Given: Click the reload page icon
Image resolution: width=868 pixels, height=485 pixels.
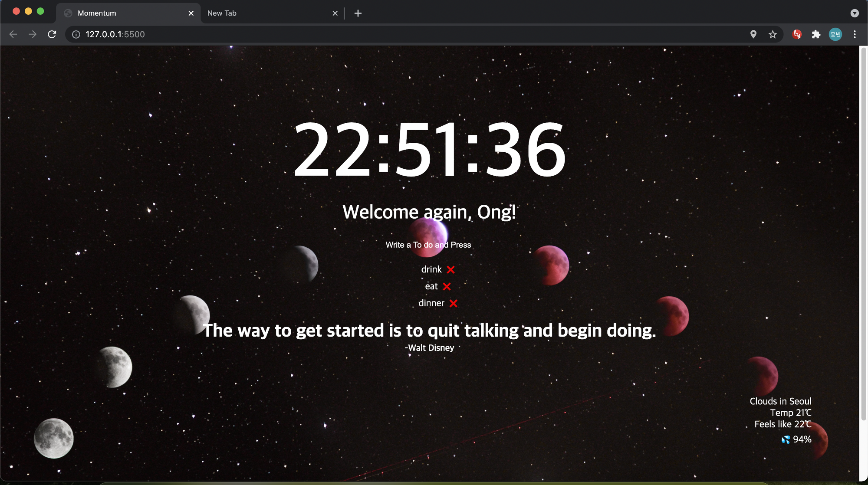Looking at the screenshot, I should click(52, 34).
